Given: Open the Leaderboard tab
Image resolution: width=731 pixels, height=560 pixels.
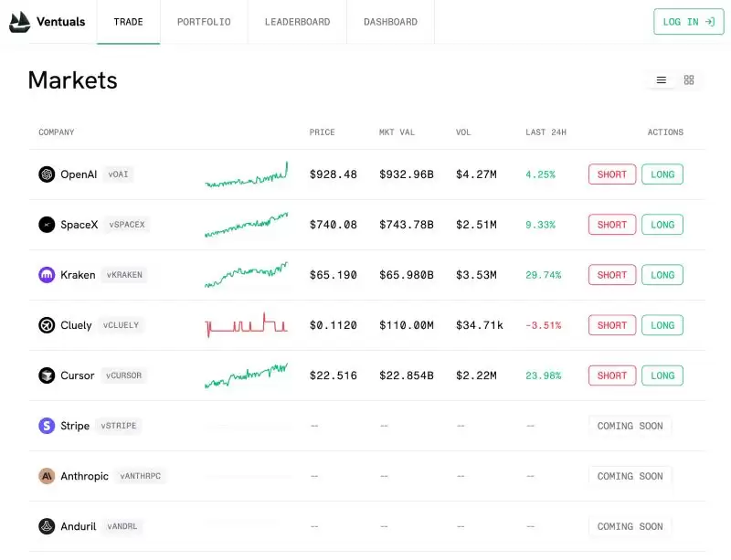Looking at the screenshot, I should 298,22.
